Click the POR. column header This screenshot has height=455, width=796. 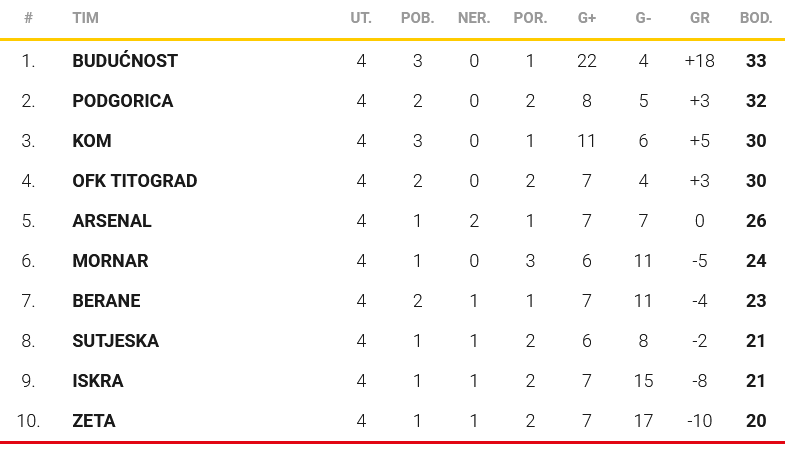(530, 18)
